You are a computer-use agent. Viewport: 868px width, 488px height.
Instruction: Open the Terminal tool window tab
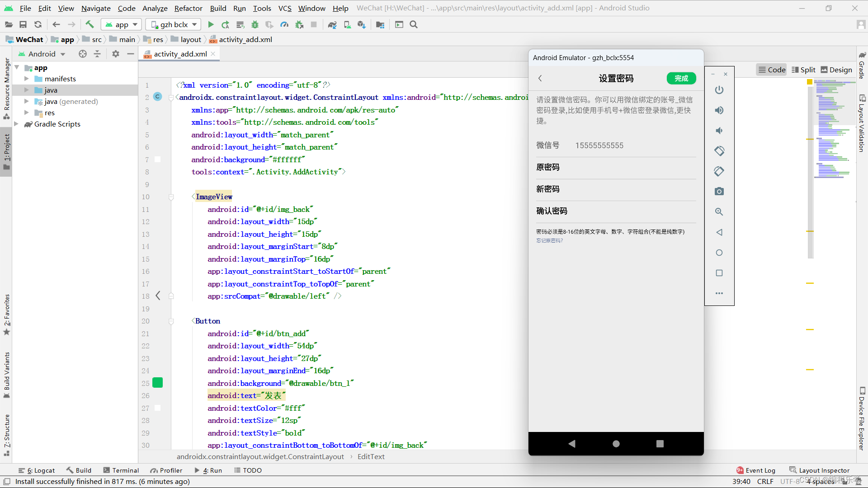click(121, 470)
